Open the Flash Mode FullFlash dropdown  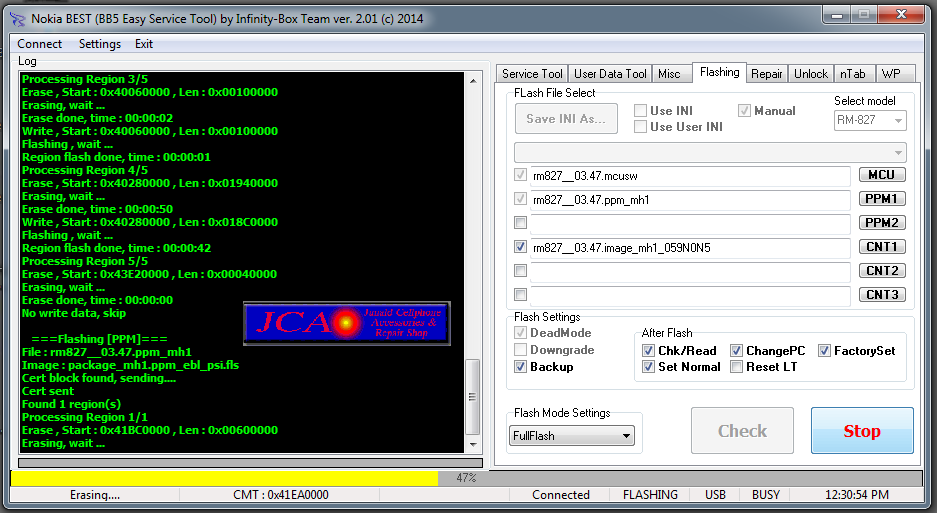[x=572, y=436]
